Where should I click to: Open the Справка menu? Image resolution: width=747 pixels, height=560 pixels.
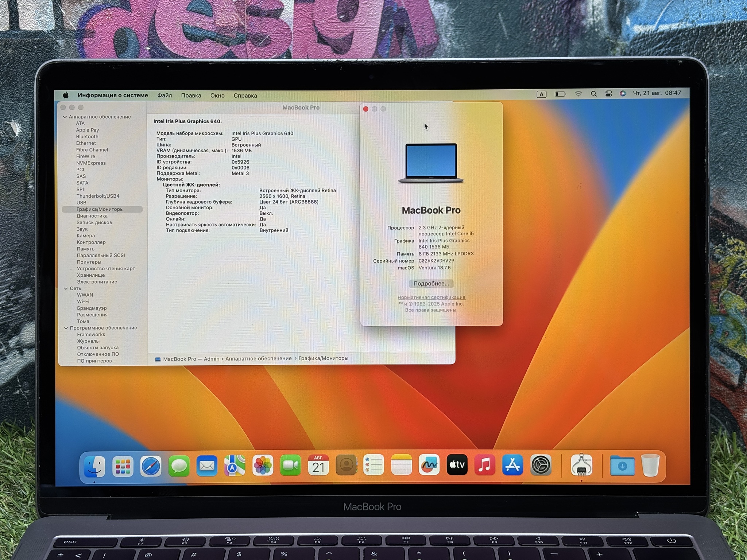(x=245, y=96)
